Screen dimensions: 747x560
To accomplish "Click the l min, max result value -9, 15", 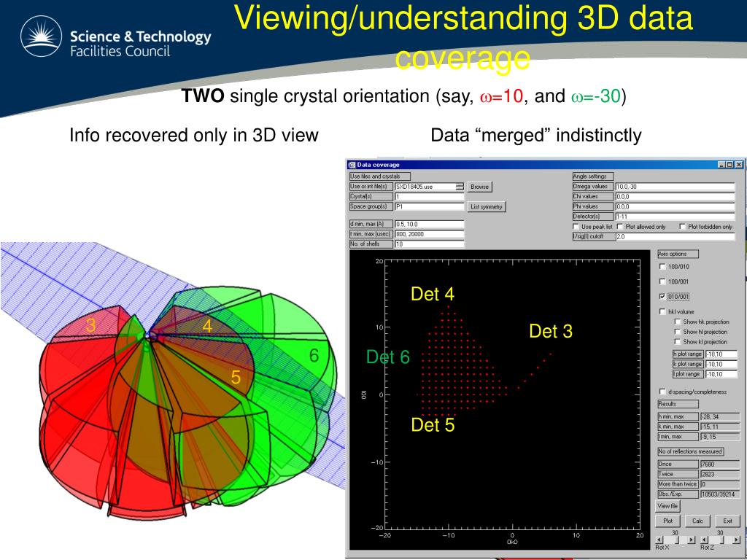I will pyautogui.click(x=719, y=437).
